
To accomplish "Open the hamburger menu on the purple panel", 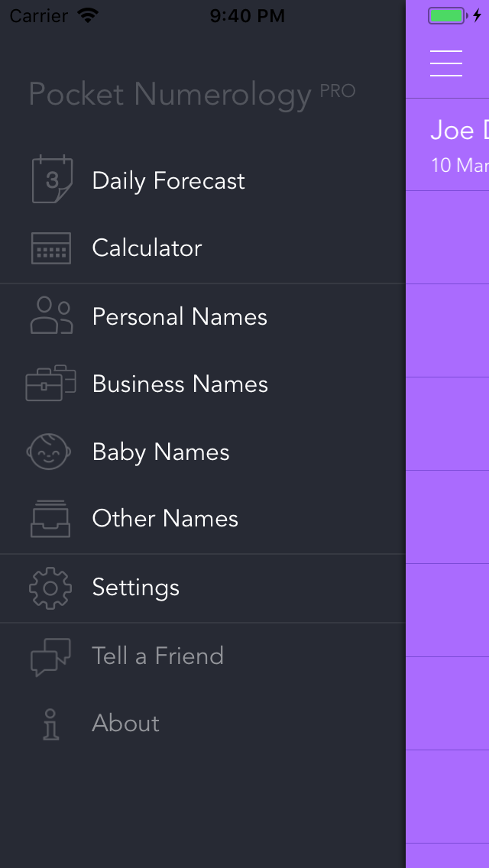I will click(x=446, y=63).
